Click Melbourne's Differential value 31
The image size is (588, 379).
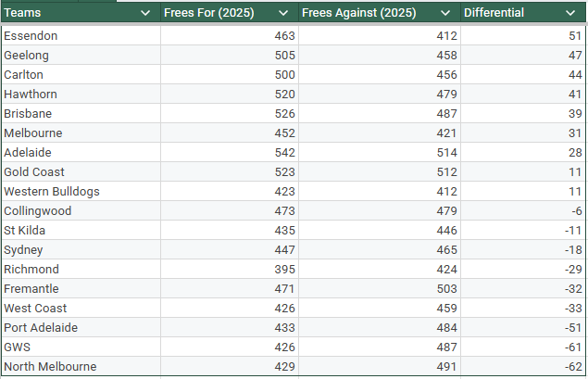[575, 133]
